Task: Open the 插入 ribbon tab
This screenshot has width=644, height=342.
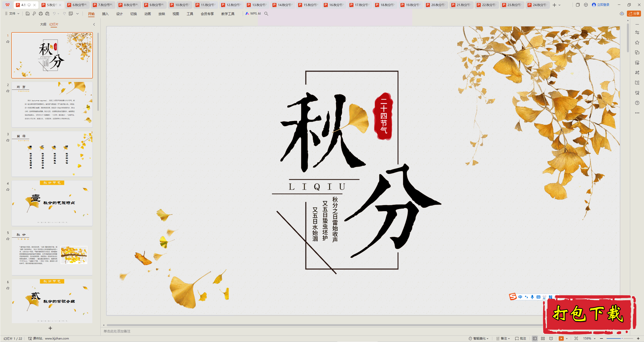Action: (x=105, y=14)
